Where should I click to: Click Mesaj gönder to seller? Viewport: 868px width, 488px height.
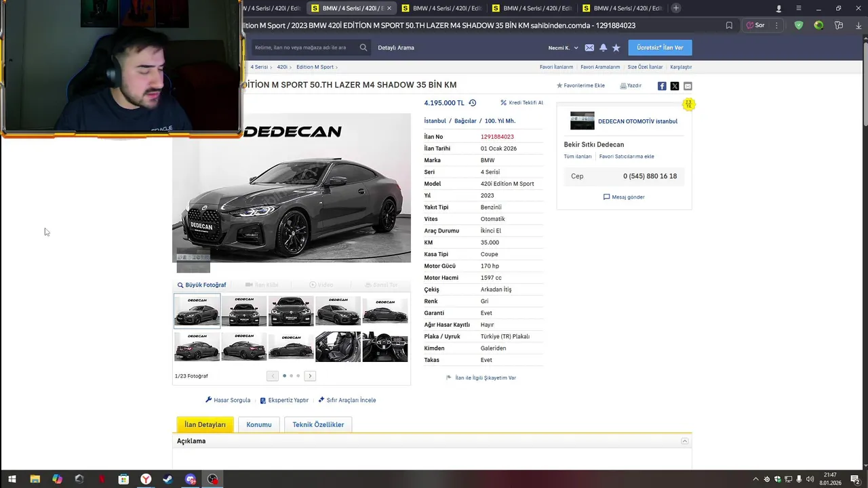pyautogui.click(x=624, y=197)
